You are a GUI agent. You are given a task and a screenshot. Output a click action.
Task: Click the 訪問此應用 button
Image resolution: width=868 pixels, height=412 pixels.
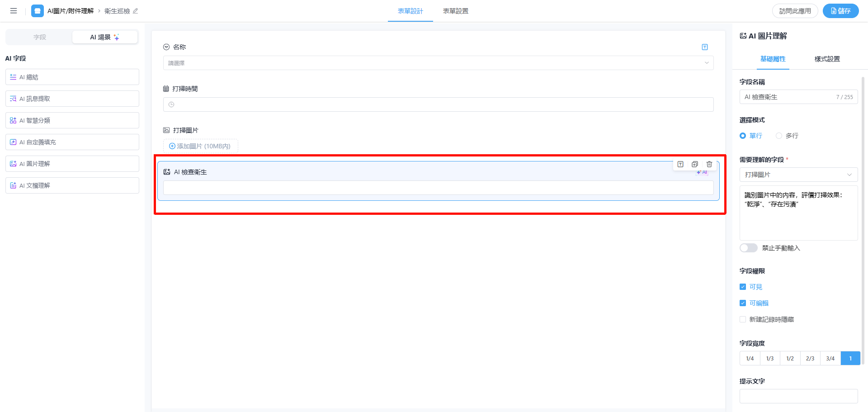(795, 11)
